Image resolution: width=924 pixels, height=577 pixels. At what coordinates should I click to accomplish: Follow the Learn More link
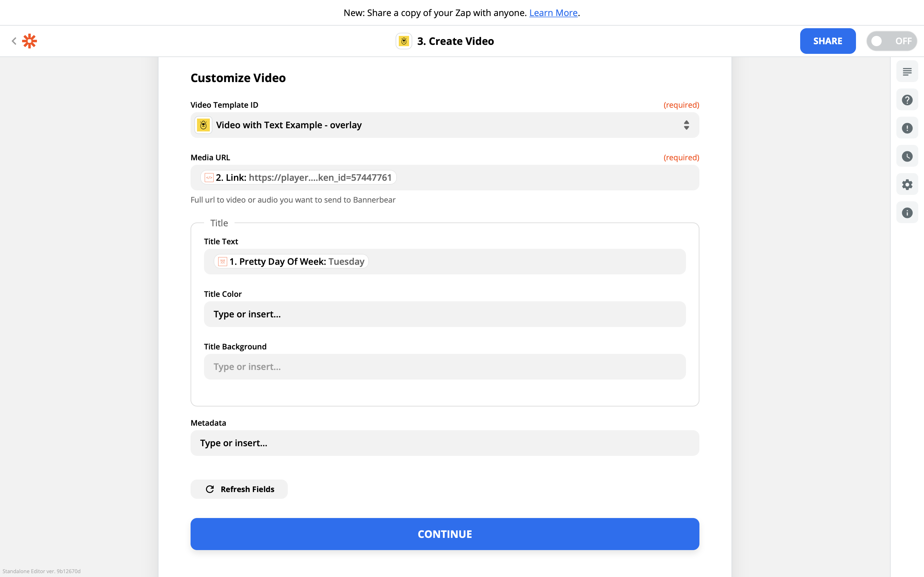point(553,13)
